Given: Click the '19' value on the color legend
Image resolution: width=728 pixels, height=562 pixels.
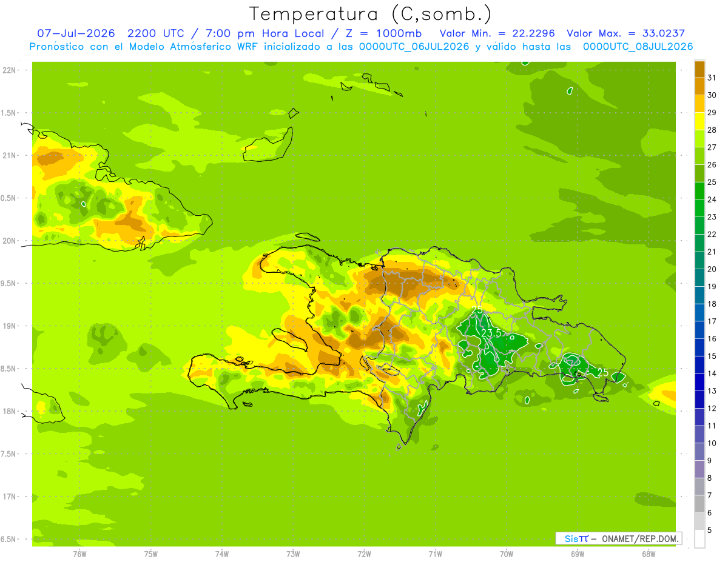Looking at the screenshot, I should coord(712,287).
